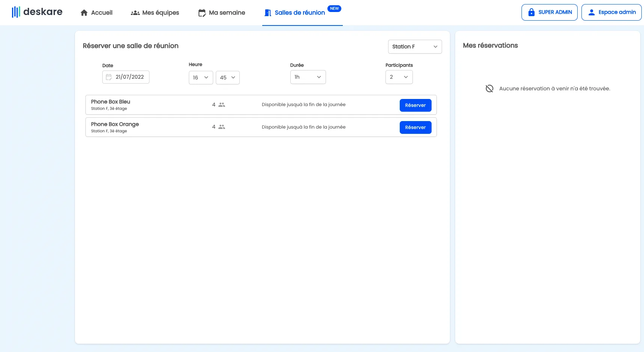The width and height of the screenshot is (644, 352).
Task: Click Station F, 3è étage under Phone Box Orange
Action: (109, 131)
